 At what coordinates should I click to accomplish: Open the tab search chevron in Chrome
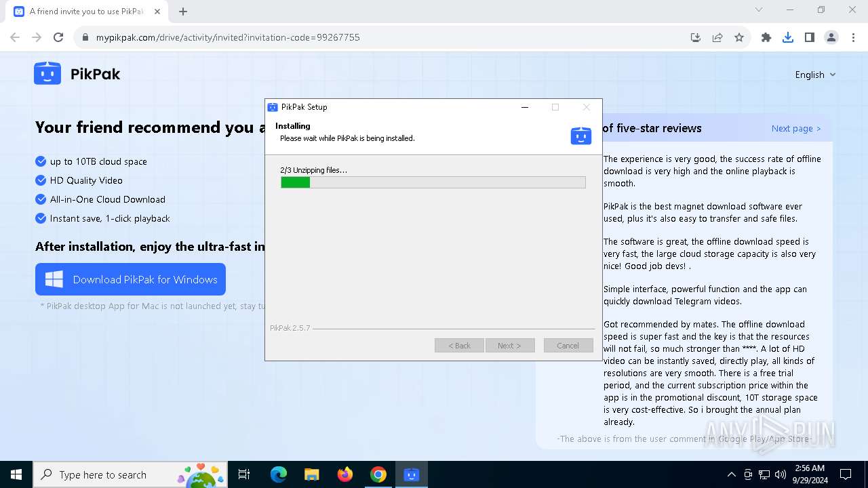[759, 9]
